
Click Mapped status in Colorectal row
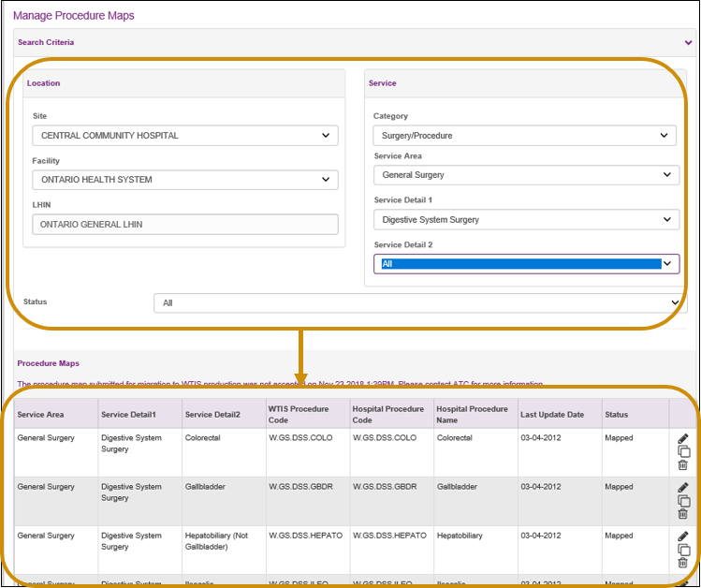coord(619,438)
